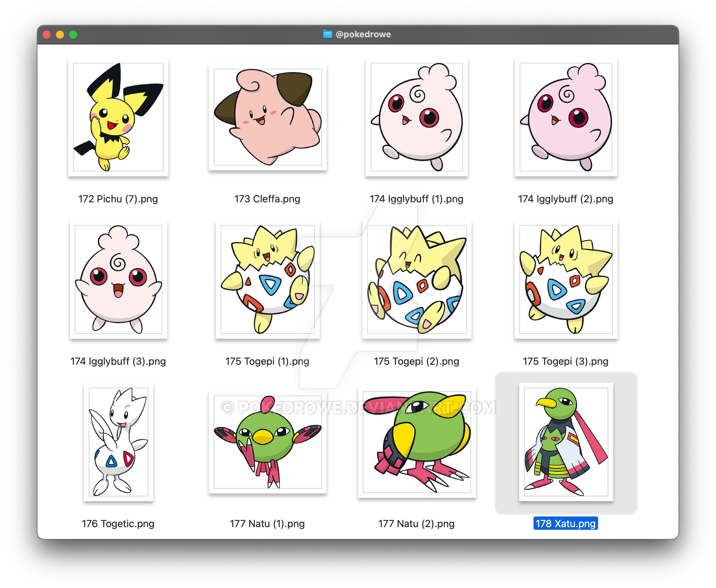Viewport: 716px width, 588px height.
Task: Select the 175 Togepi (1) image thumbnail
Action: tap(267, 279)
